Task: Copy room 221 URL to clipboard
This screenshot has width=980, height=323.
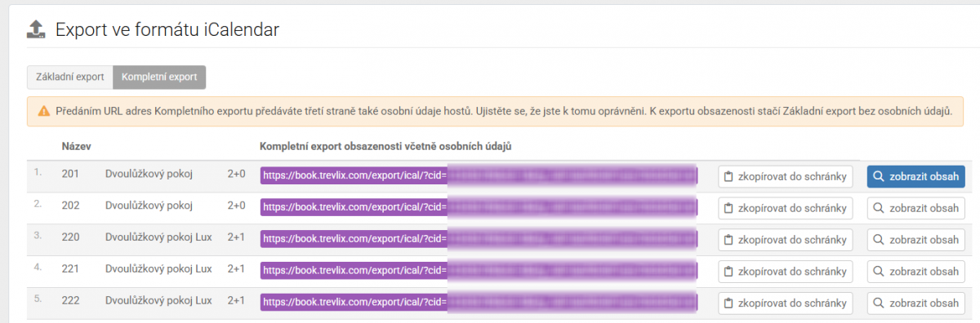Action: click(x=786, y=272)
